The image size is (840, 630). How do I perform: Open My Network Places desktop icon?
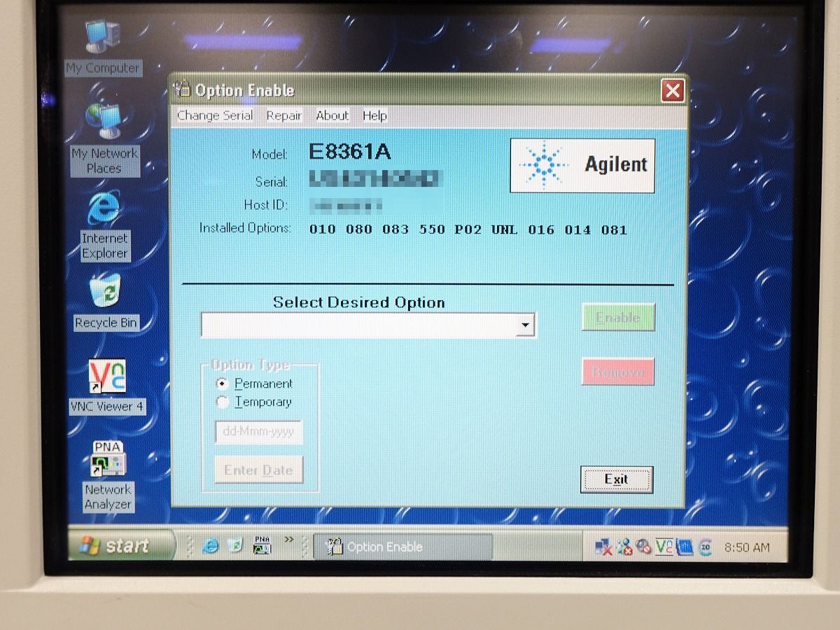(x=104, y=139)
